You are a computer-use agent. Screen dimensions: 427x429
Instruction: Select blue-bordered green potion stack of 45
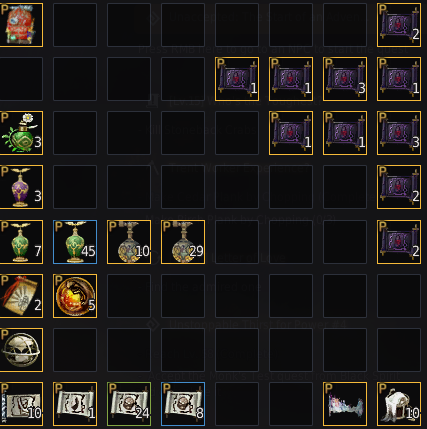tap(75, 242)
